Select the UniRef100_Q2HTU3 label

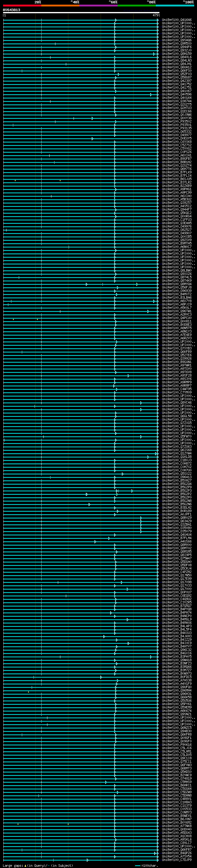pyautogui.click(x=177, y=108)
